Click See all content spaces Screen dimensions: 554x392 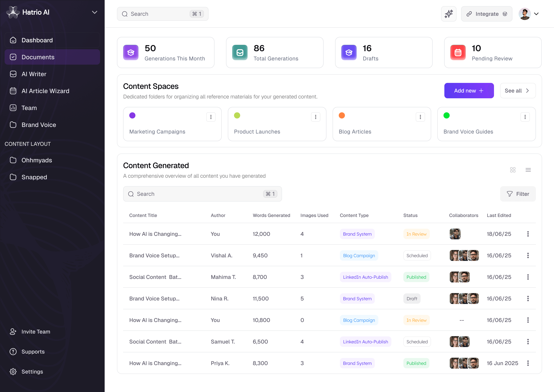[x=518, y=91]
